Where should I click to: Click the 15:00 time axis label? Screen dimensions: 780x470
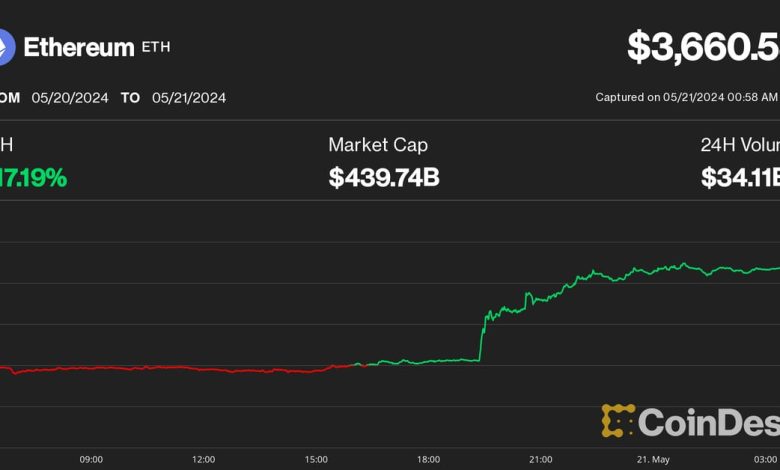(x=315, y=459)
